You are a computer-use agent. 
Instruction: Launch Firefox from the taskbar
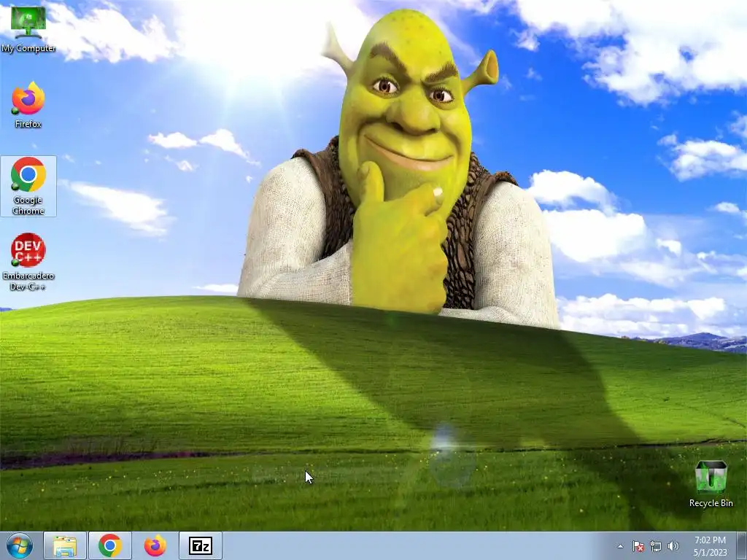(x=155, y=545)
